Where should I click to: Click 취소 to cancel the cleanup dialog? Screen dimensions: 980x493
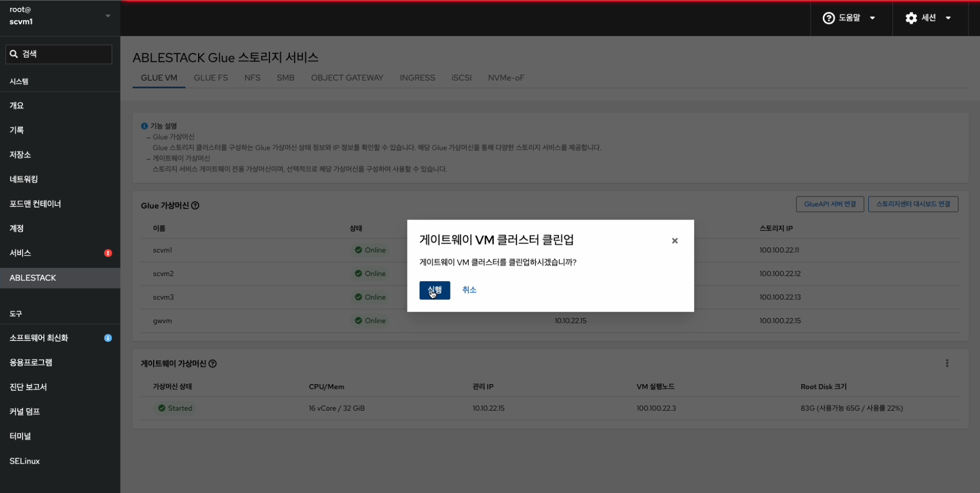pos(469,290)
